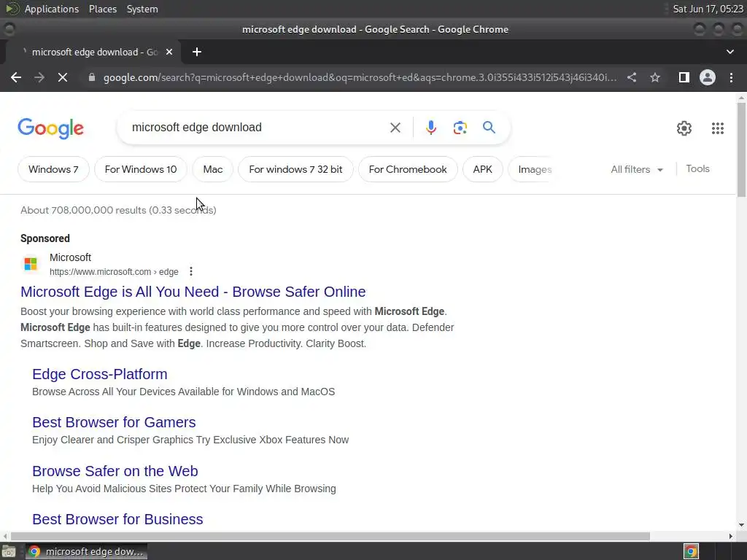Open the Chrome profile avatar

point(708,77)
